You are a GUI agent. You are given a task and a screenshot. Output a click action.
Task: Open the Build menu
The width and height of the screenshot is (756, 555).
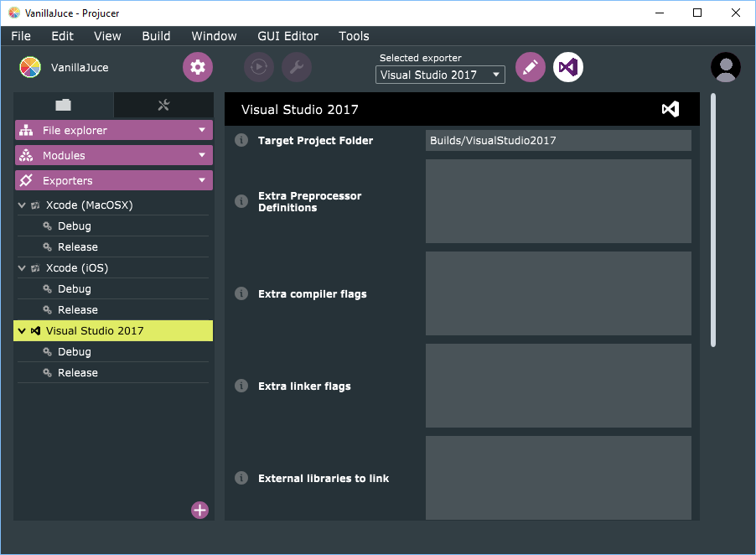156,36
